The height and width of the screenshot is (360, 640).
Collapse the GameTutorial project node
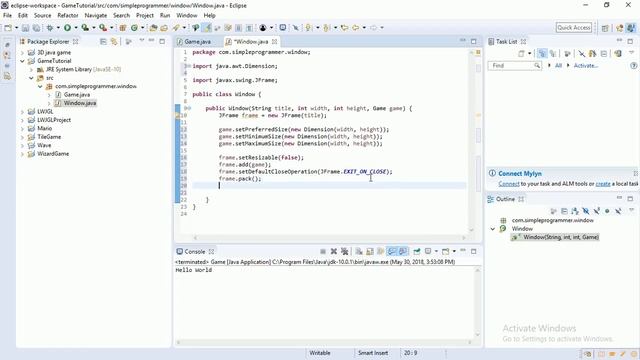pyautogui.click(x=22, y=61)
